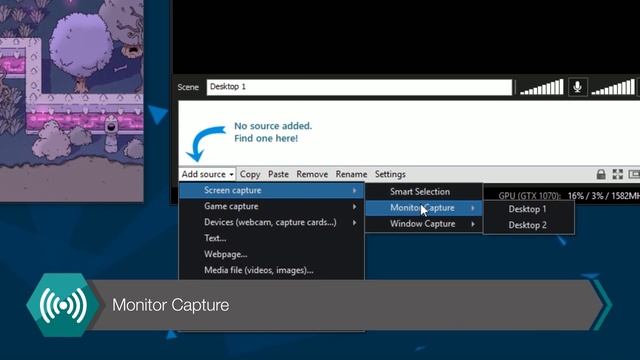The height and width of the screenshot is (360, 640).
Task: Click the GPU (GTX 1070) status text
Action: pyautogui.click(x=529, y=196)
